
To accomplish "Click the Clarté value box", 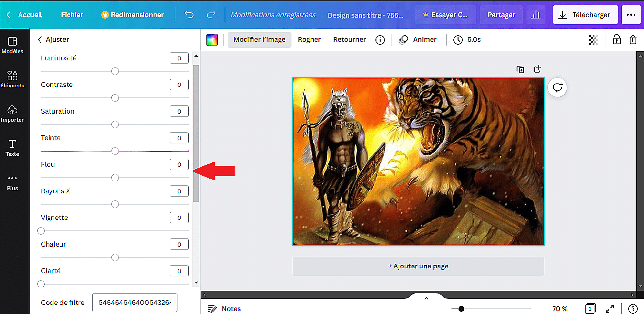I will (179, 271).
